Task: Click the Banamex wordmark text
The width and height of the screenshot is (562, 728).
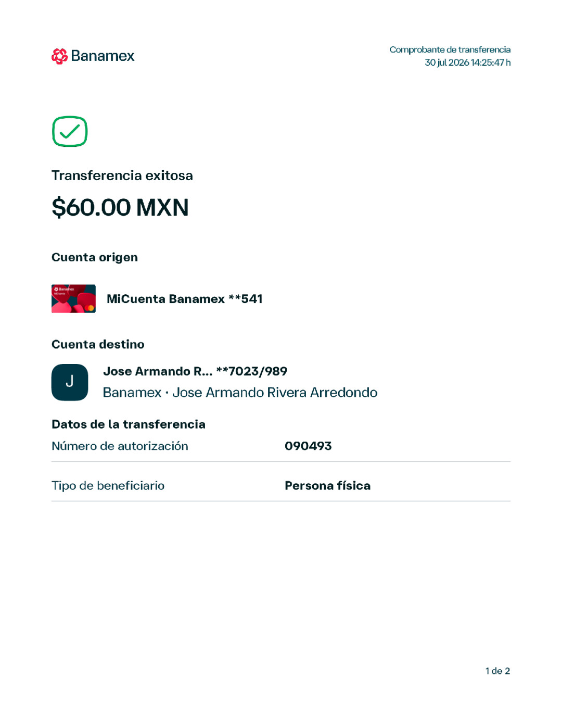Action: [x=103, y=56]
